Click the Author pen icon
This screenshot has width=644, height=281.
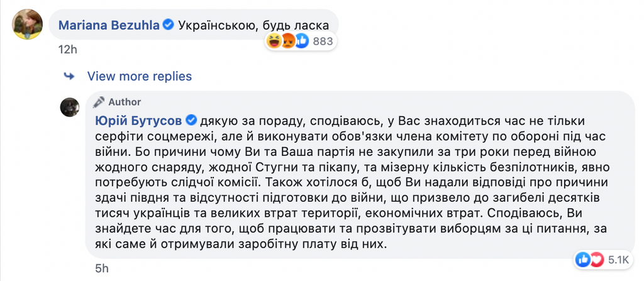pyautogui.click(x=98, y=102)
